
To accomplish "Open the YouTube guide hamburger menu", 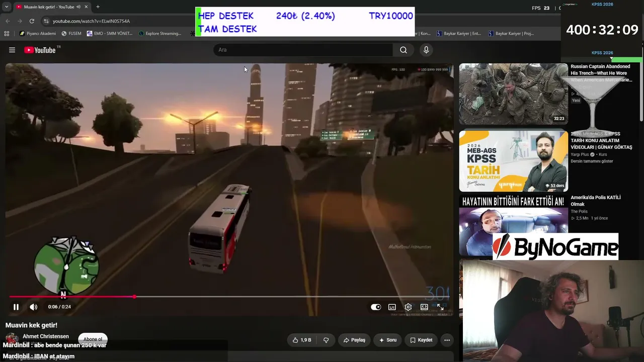I will 12,50.
